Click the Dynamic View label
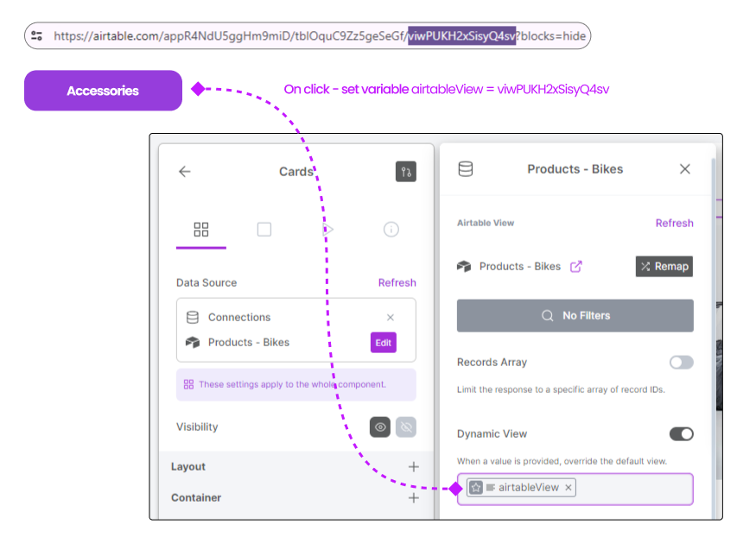The height and width of the screenshot is (537, 756). pos(492,434)
